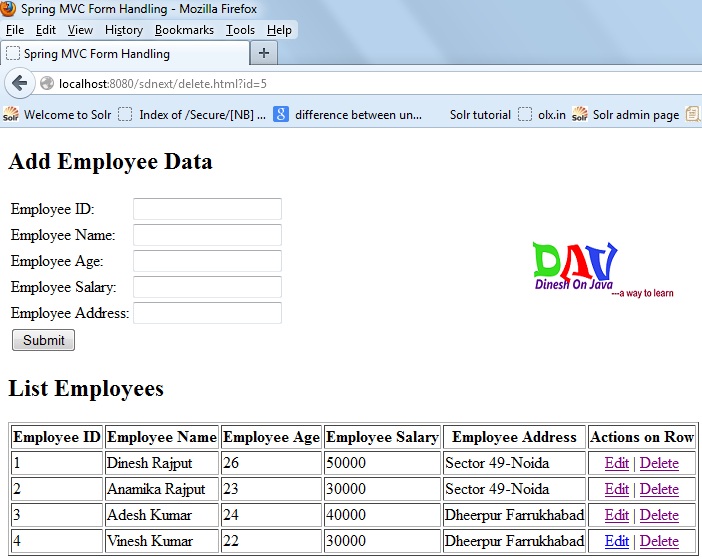This screenshot has height=559, width=702.
Task: Click the Firefox logo in title bar
Action: point(8,8)
